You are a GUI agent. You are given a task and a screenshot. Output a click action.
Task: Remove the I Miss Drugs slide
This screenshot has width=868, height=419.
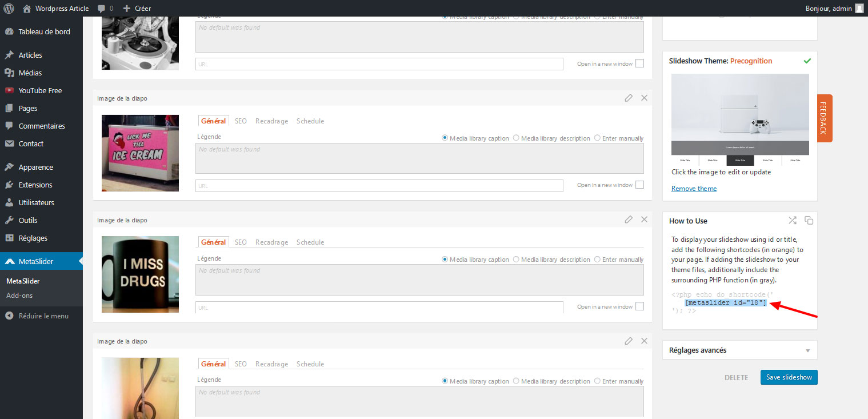click(x=644, y=220)
